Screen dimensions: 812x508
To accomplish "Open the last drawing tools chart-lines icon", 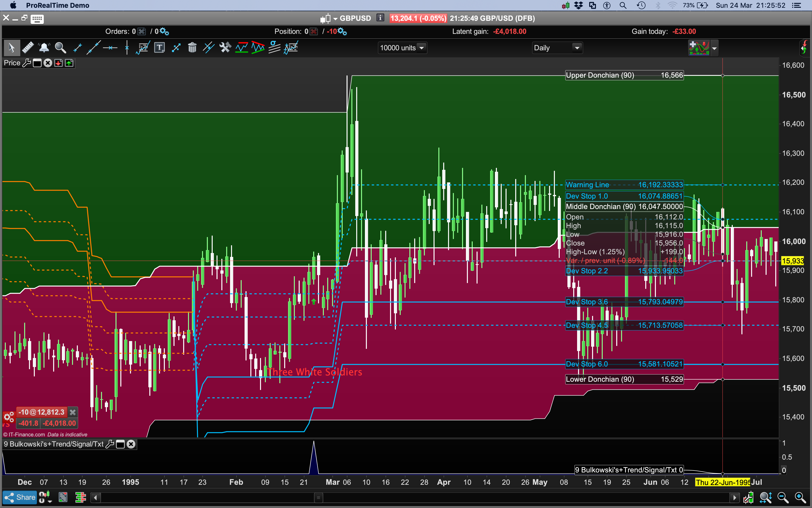I will (291, 48).
